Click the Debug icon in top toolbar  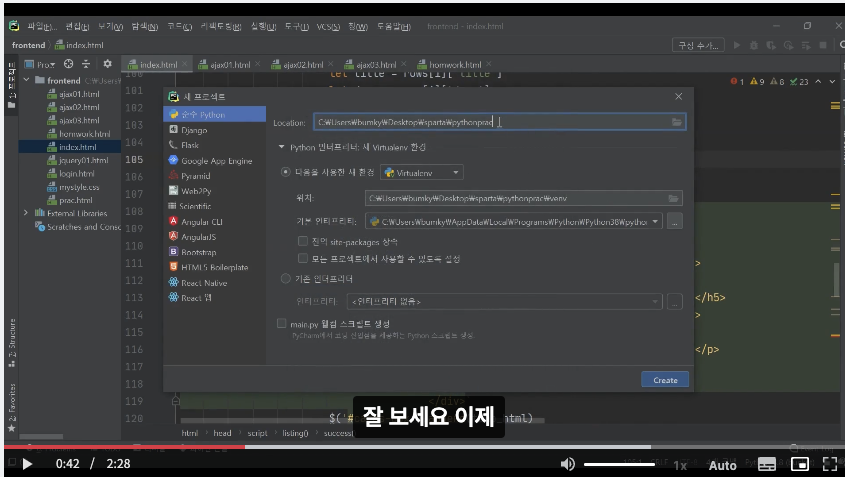[x=754, y=45]
